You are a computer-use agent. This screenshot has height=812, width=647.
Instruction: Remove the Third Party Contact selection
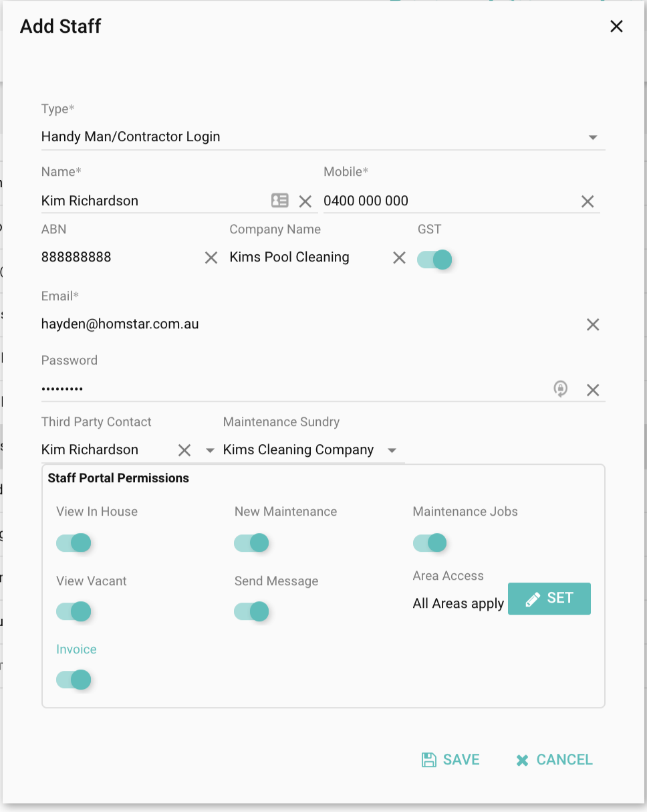[x=184, y=450]
